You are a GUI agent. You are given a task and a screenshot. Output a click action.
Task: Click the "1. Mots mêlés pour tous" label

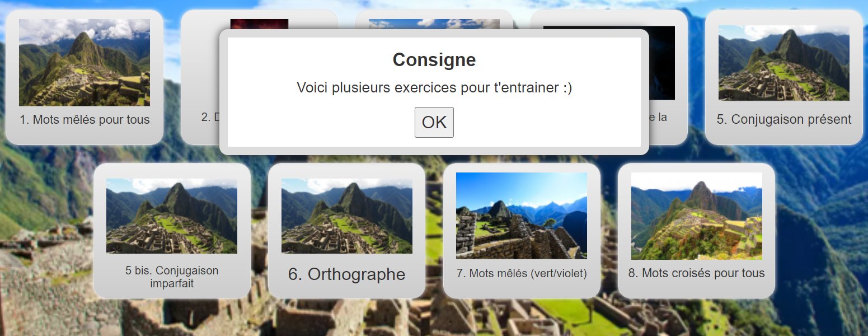tap(85, 120)
